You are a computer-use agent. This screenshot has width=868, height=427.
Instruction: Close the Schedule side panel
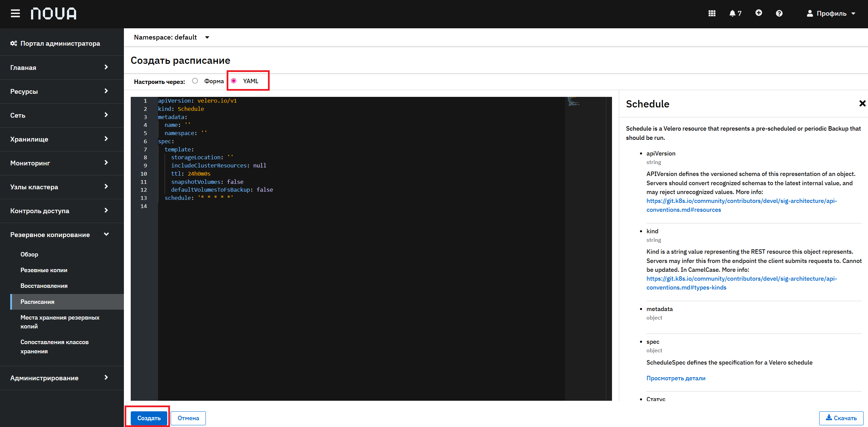[x=862, y=103]
